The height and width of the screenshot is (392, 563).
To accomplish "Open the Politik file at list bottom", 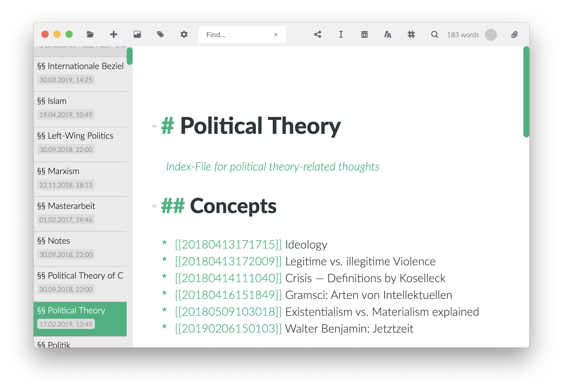I will coord(80,342).
